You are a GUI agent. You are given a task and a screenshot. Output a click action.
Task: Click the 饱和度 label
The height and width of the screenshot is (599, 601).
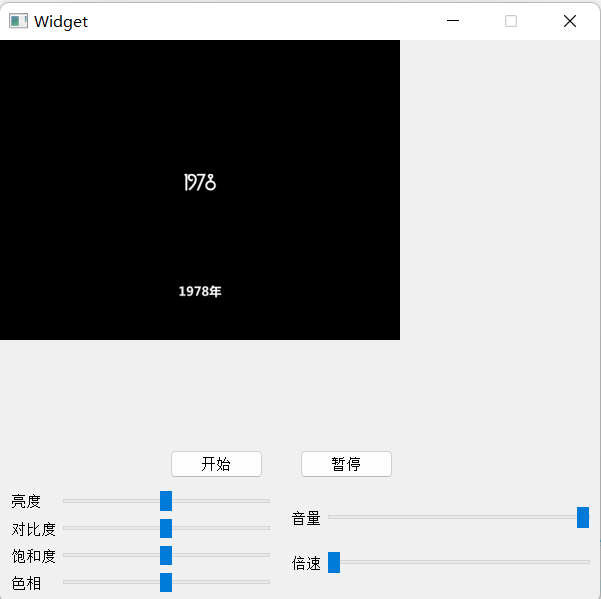tap(34, 556)
